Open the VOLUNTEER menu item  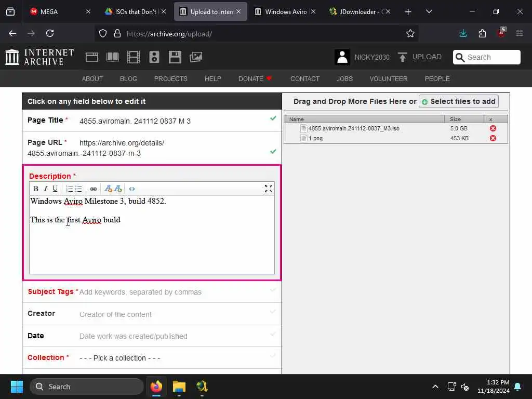pos(389,79)
